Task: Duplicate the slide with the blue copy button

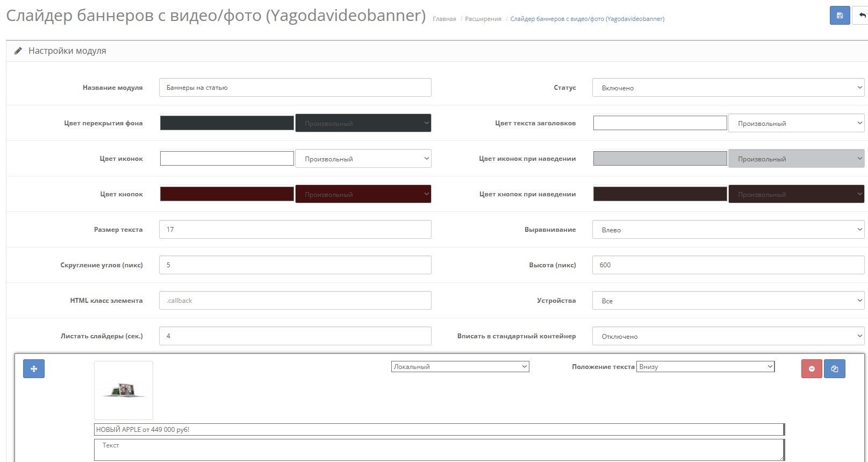Action: tap(835, 369)
